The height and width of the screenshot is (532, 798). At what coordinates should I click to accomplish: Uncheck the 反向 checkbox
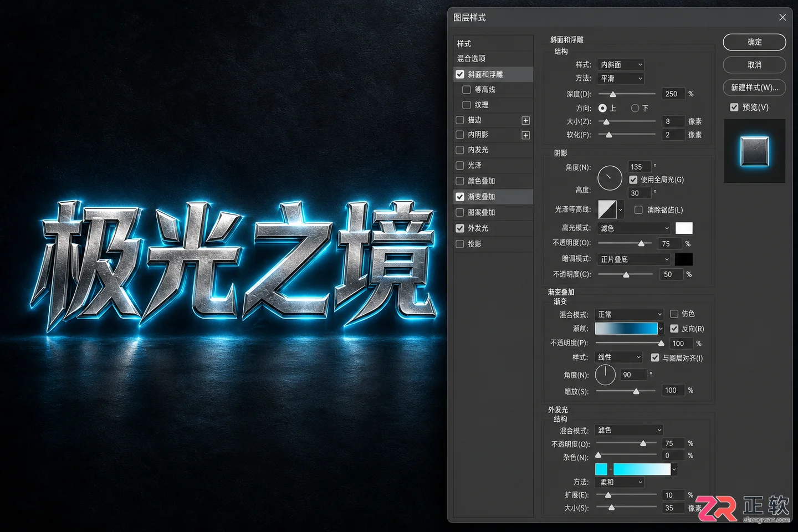pos(674,329)
